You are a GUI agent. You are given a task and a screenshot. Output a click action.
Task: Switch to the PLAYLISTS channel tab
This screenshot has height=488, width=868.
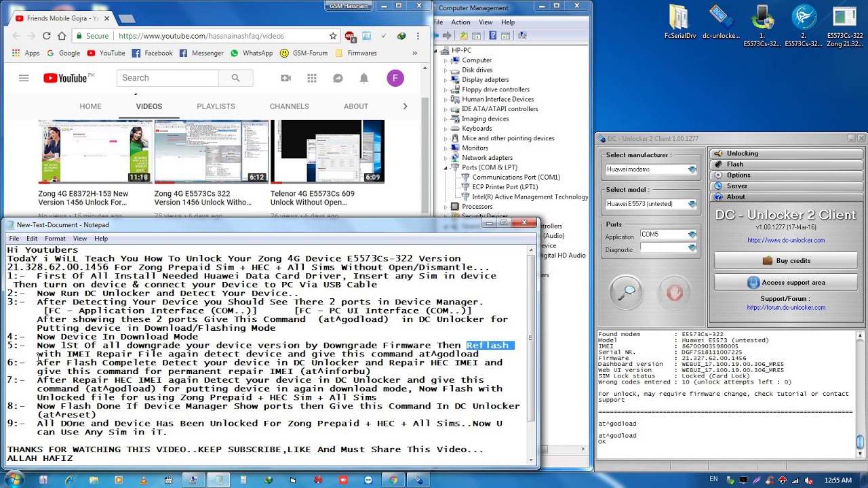click(x=216, y=106)
